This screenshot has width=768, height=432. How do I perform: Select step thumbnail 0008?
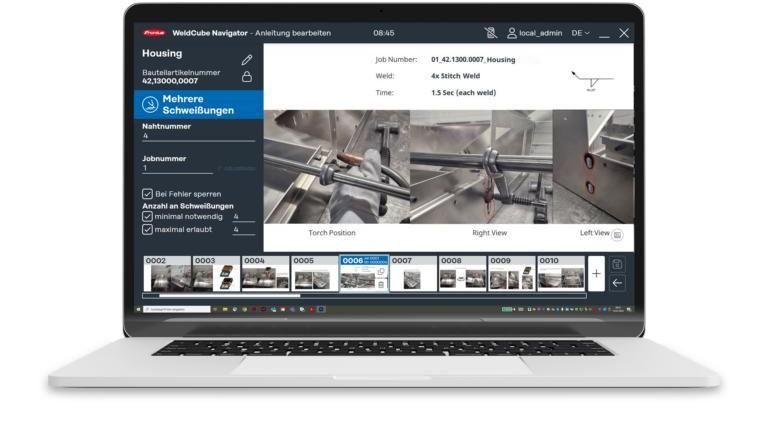(x=462, y=273)
